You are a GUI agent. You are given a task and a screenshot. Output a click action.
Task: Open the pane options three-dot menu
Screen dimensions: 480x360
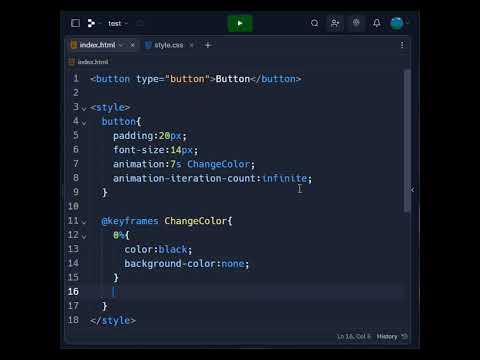(x=402, y=45)
